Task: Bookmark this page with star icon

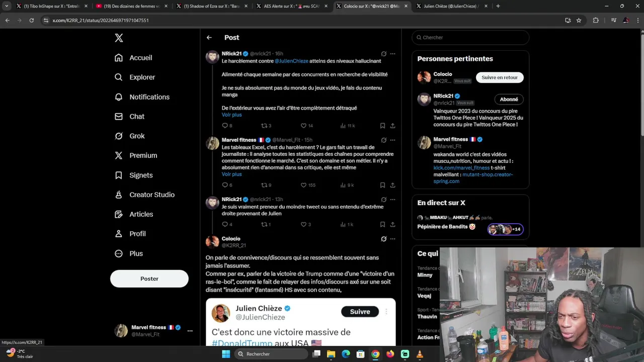Action: click(x=579, y=20)
